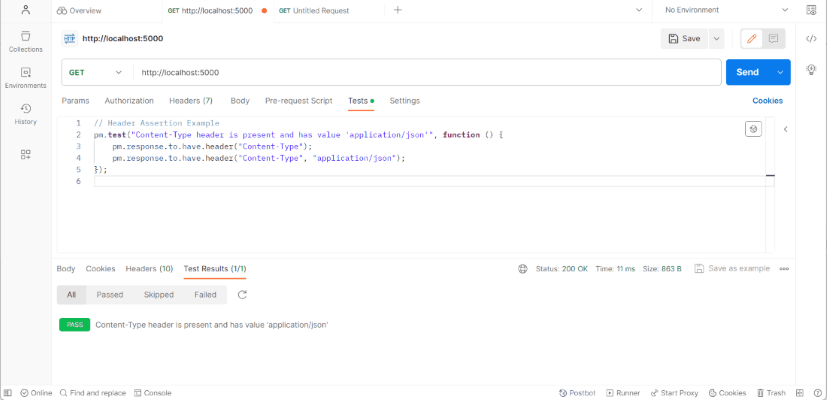Open Cookies in the status bar
This screenshot has height=400, width=827.
click(x=727, y=393)
